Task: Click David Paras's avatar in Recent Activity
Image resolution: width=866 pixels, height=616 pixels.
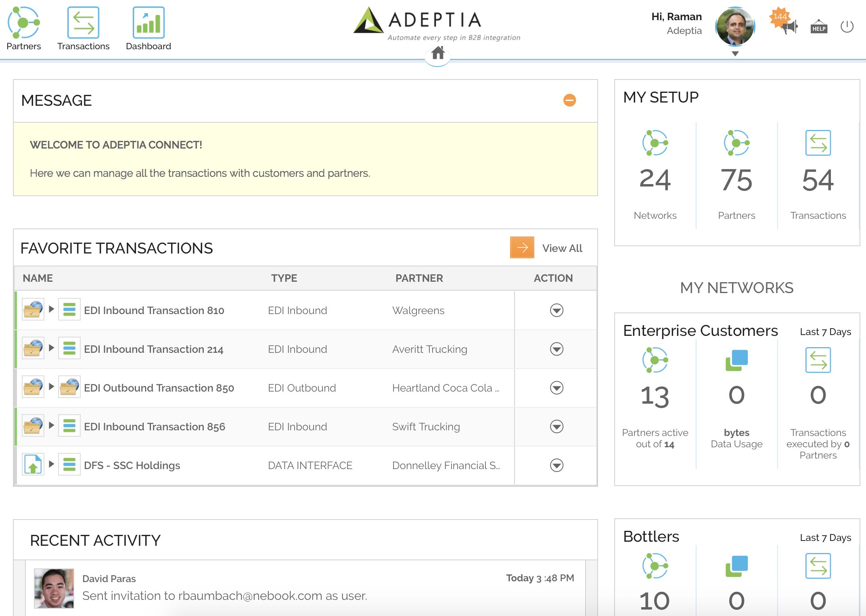Action: pos(54,588)
